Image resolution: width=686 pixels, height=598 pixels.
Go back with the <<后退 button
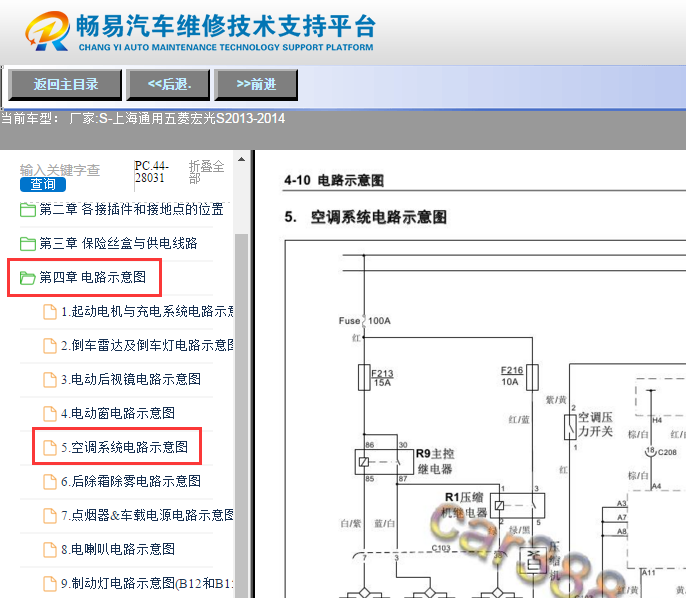pyautogui.click(x=168, y=84)
